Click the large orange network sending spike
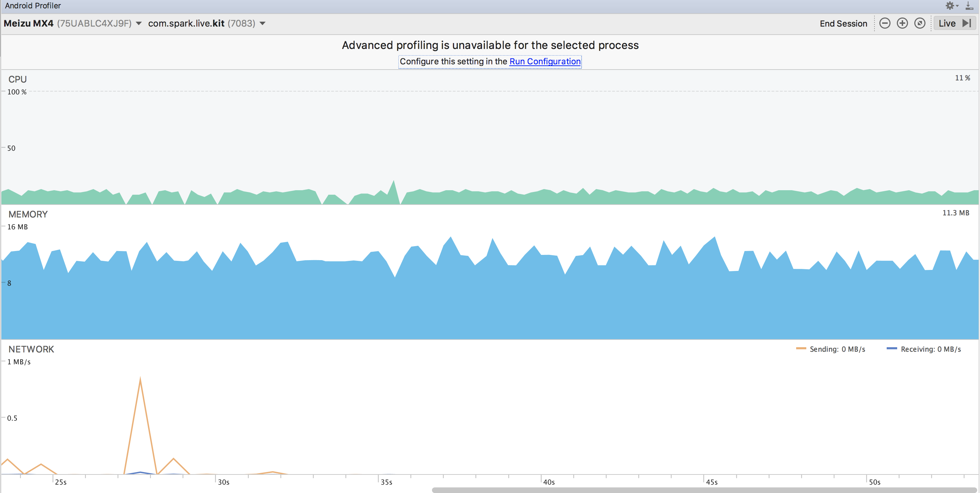980x493 pixels. (x=140, y=381)
